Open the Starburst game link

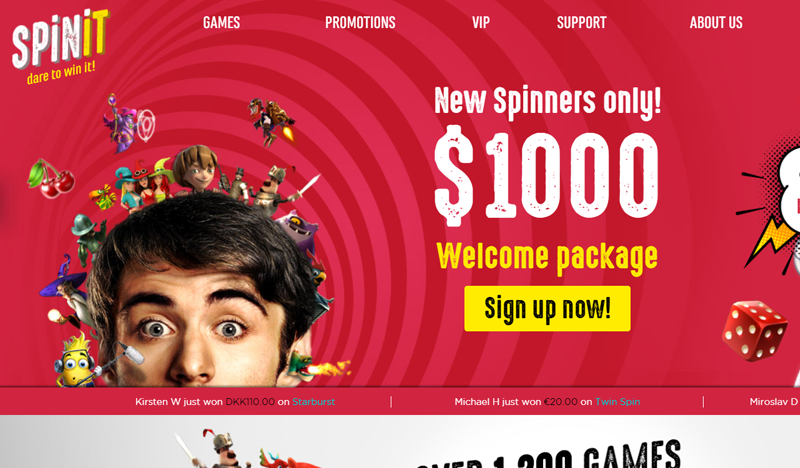pyautogui.click(x=313, y=402)
